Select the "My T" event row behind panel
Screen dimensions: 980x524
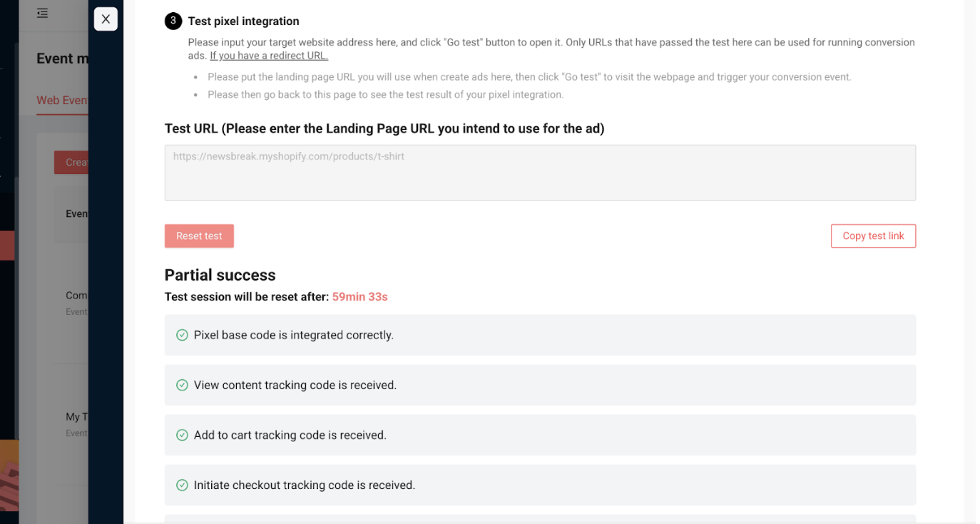[73, 417]
